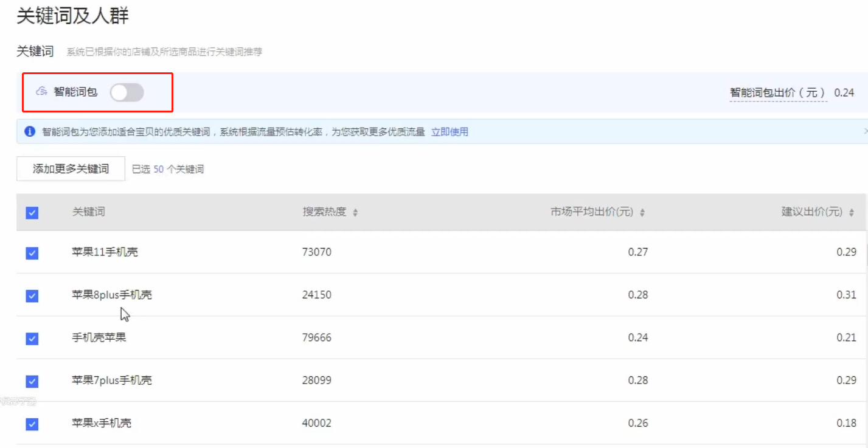Uncheck the 手机壳苹果 row checkbox
868x448 pixels.
(32, 339)
